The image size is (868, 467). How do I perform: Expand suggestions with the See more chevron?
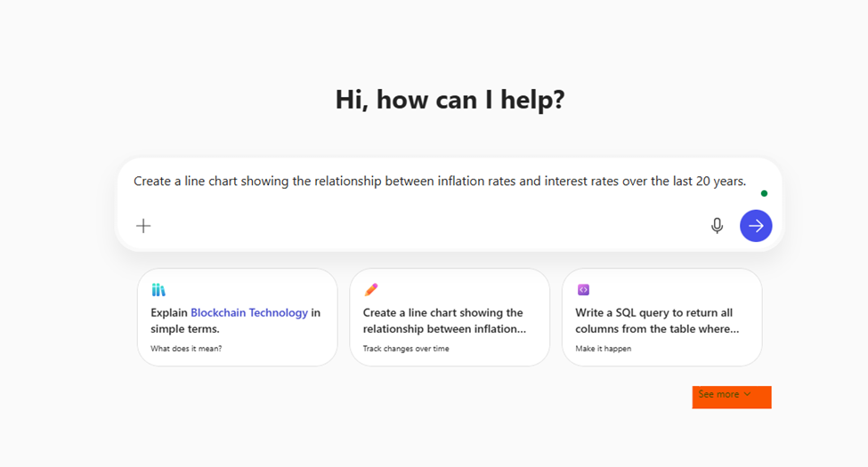point(747,394)
